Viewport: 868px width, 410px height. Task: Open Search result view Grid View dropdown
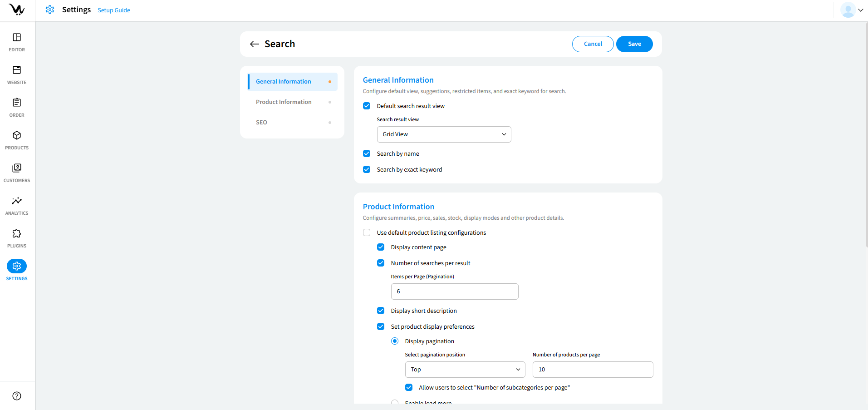click(444, 134)
